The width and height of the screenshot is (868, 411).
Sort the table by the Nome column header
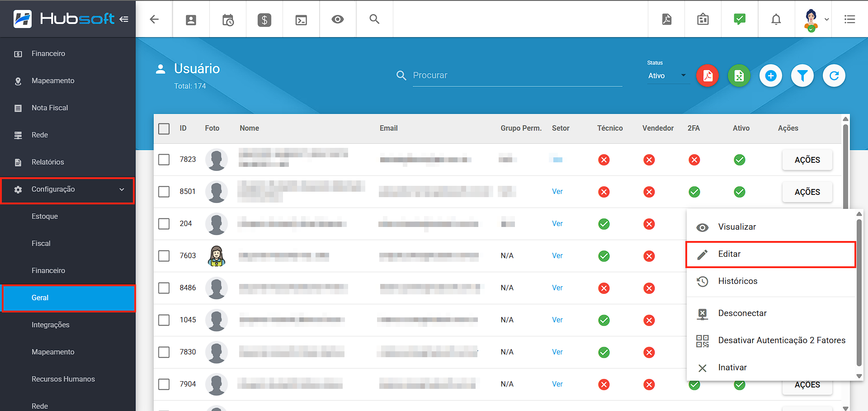[x=250, y=128]
